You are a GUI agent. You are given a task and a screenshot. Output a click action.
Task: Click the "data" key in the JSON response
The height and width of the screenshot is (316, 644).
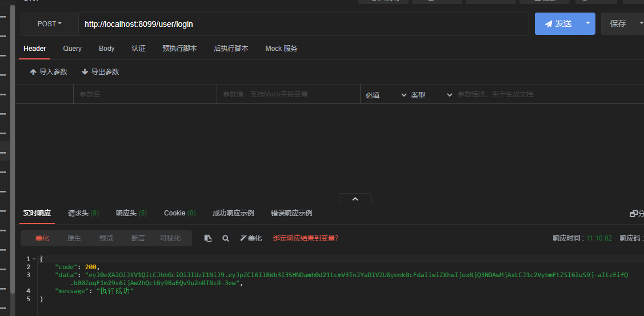(66, 275)
